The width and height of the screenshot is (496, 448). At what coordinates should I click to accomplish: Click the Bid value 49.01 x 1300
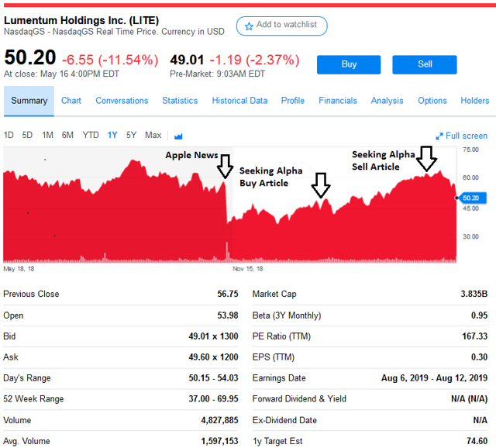(x=213, y=336)
